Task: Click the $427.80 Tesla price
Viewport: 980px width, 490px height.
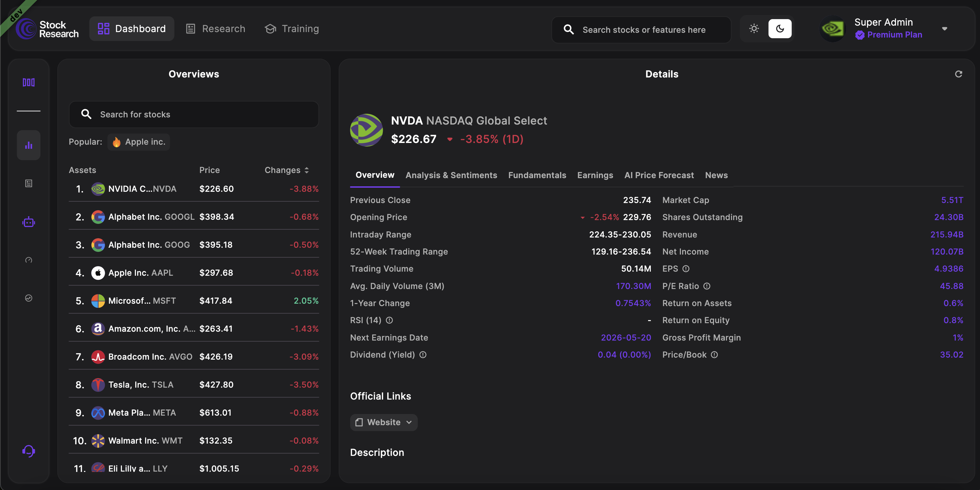Action: pos(216,385)
